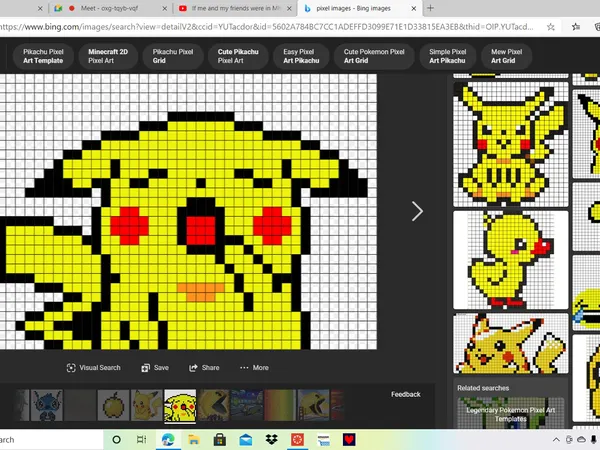
Task: Select Mew Pixel Art Grid chip
Action: 506,56
